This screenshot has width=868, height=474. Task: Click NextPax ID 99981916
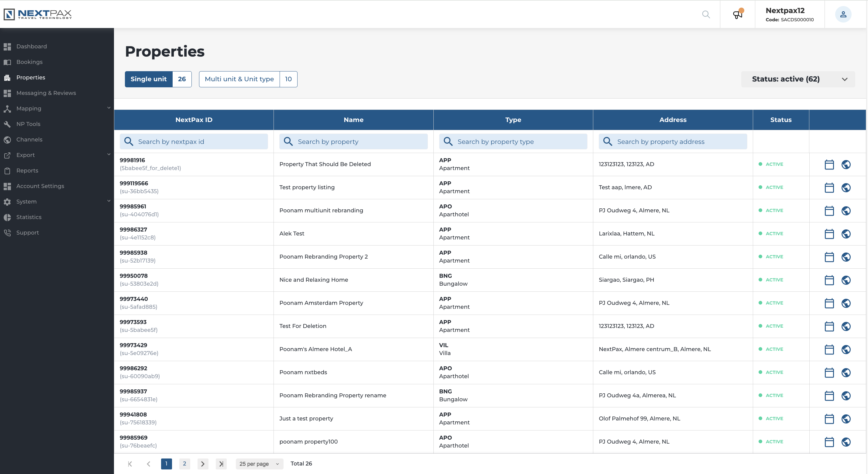pos(132,160)
